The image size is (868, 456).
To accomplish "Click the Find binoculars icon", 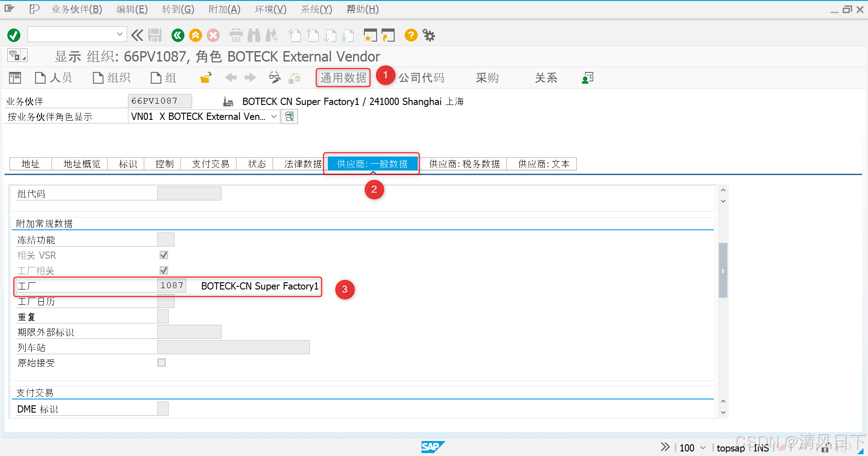I will pos(254,35).
